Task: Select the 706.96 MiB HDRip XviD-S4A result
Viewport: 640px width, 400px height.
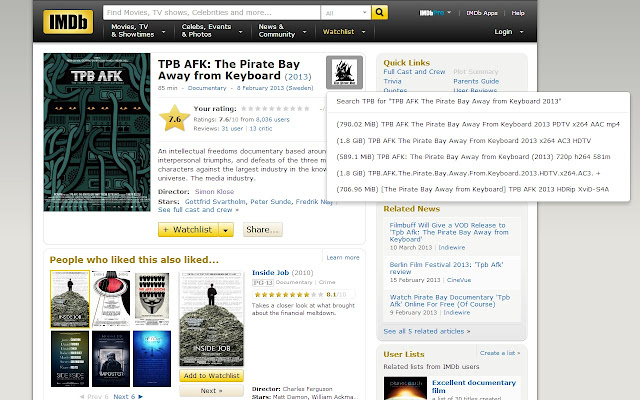Action: point(472,189)
